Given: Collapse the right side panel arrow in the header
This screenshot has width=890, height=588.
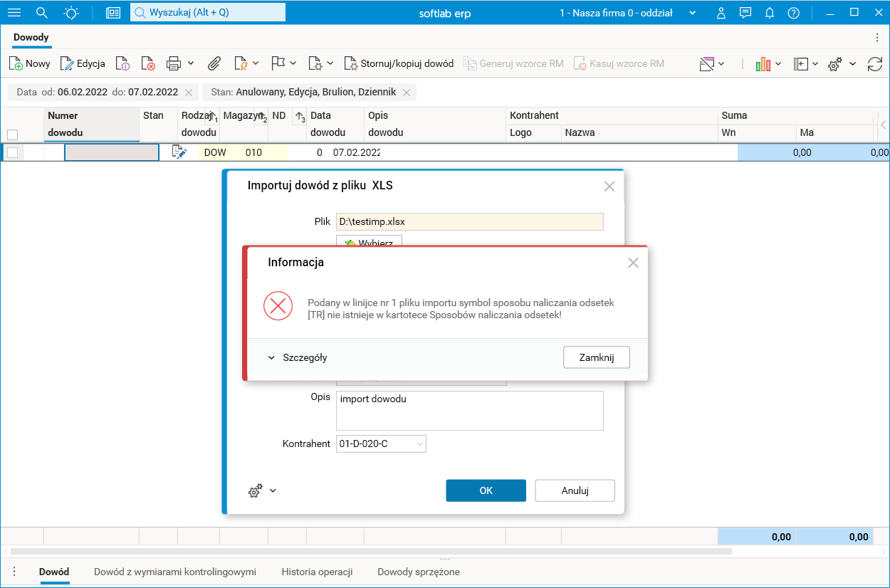Looking at the screenshot, I should point(883,125).
